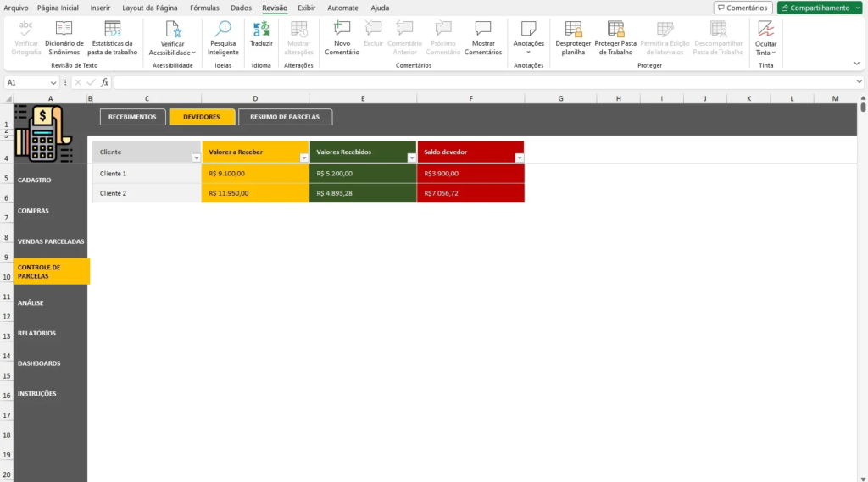
Task: Click Mostrar Comentários icon
Action: click(482, 38)
